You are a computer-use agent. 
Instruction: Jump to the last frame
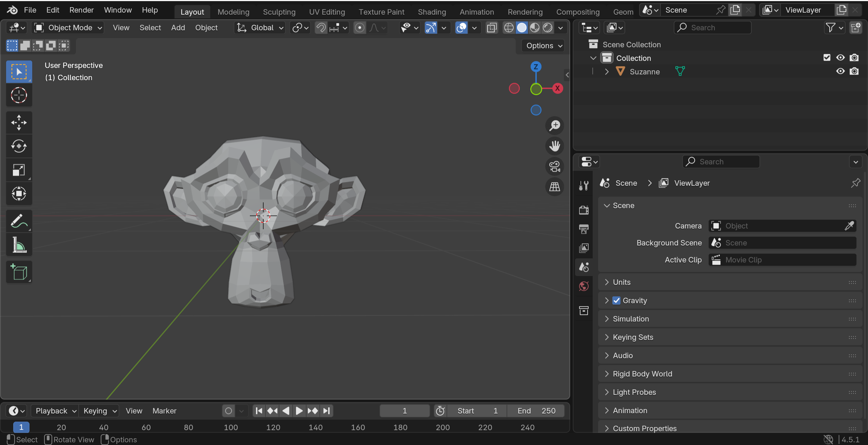(327, 411)
